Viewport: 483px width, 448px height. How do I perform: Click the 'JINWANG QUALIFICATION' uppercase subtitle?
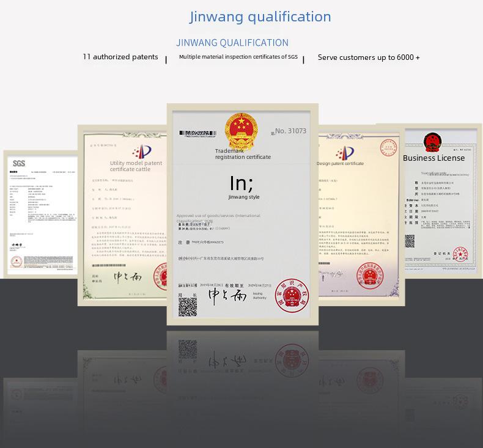[232, 43]
